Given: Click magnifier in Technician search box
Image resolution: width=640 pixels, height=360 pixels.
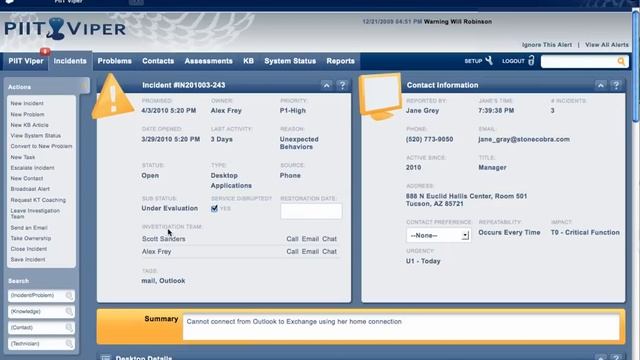Looking at the screenshot, I should pos(69,344).
